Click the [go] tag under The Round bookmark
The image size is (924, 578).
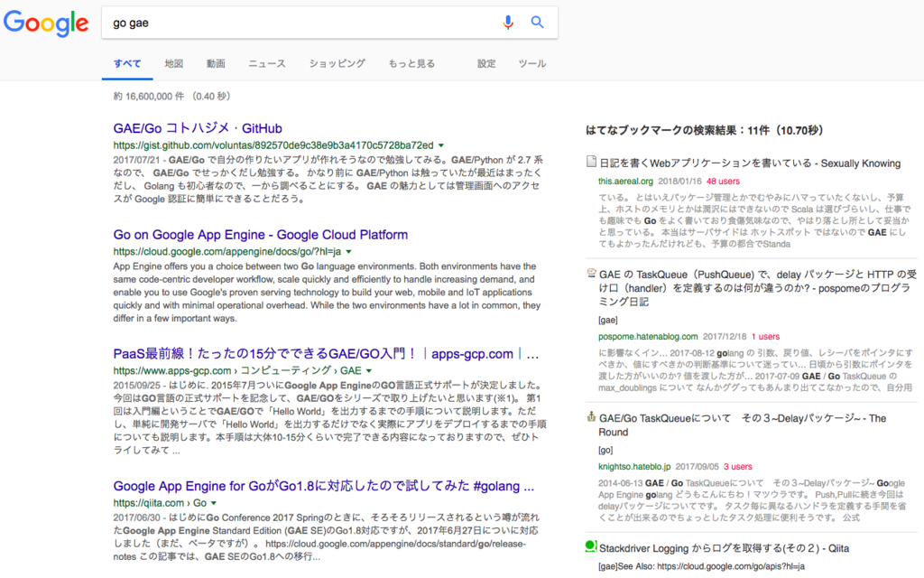[x=605, y=450]
